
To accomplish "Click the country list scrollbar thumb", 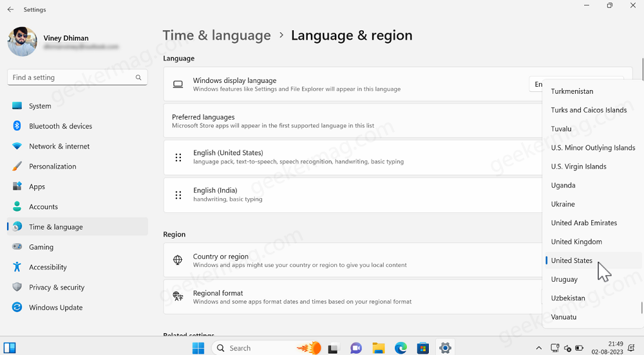I will click(x=641, y=308).
